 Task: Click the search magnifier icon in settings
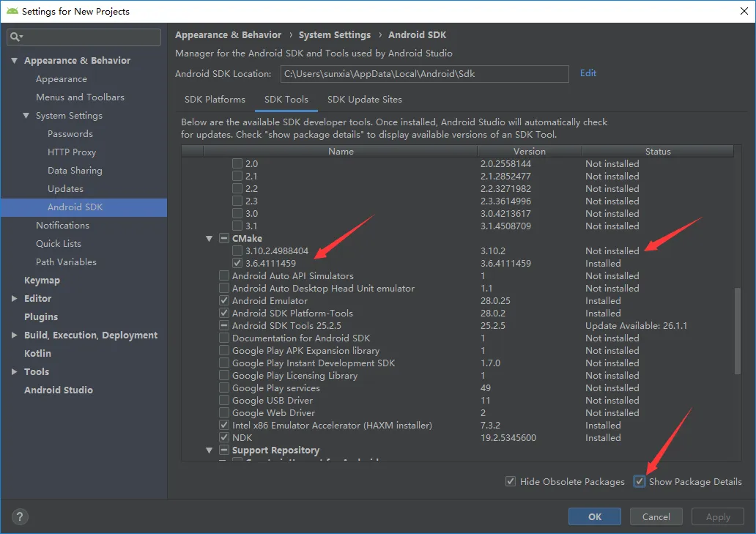pos(16,37)
